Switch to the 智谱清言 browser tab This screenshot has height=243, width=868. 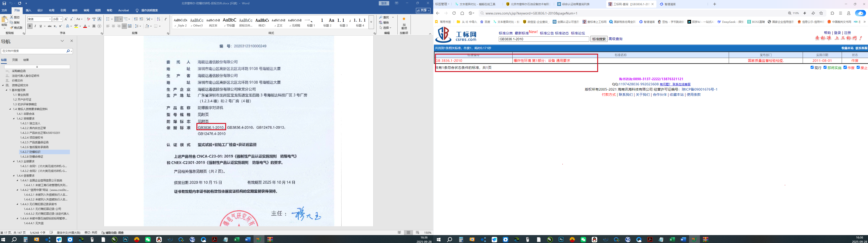point(670,4)
